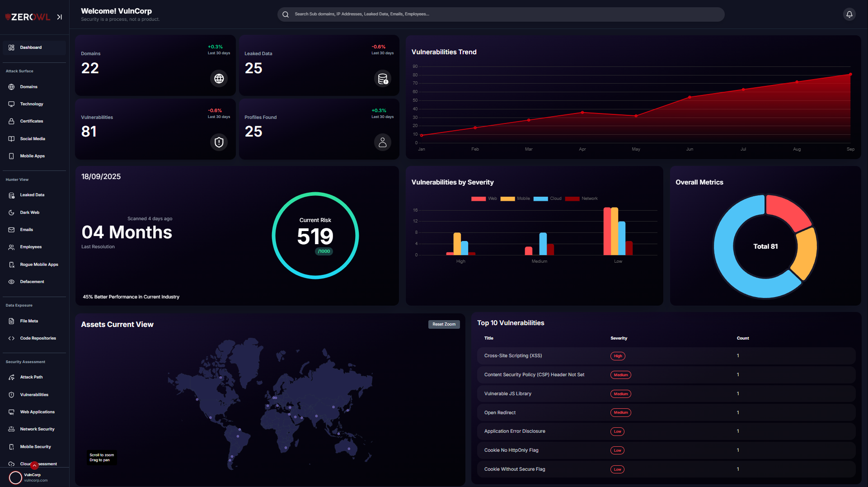Click the Low severity bar group
Viewport: 868px width, 487px height.
click(618, 231)
